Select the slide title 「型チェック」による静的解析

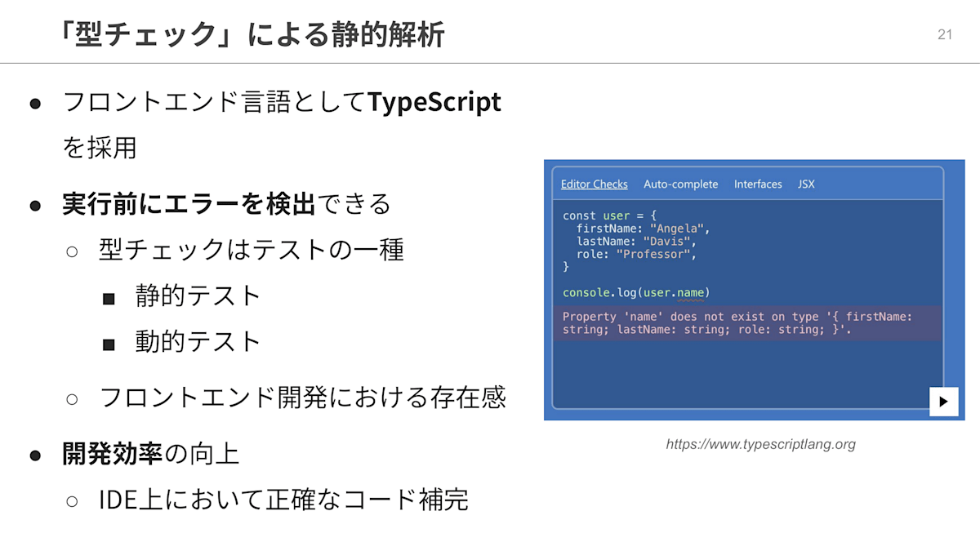click(x=252, y=34)
